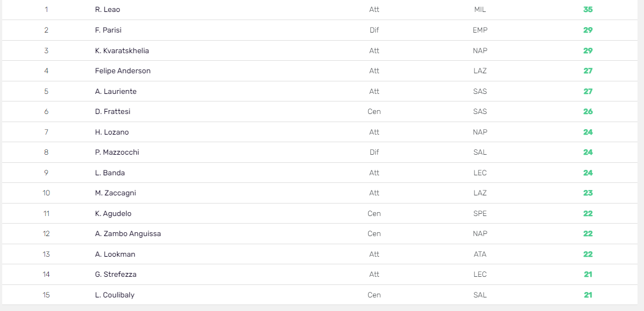
Task: Click the MIL team abbreviation
Action: (479, 9)
